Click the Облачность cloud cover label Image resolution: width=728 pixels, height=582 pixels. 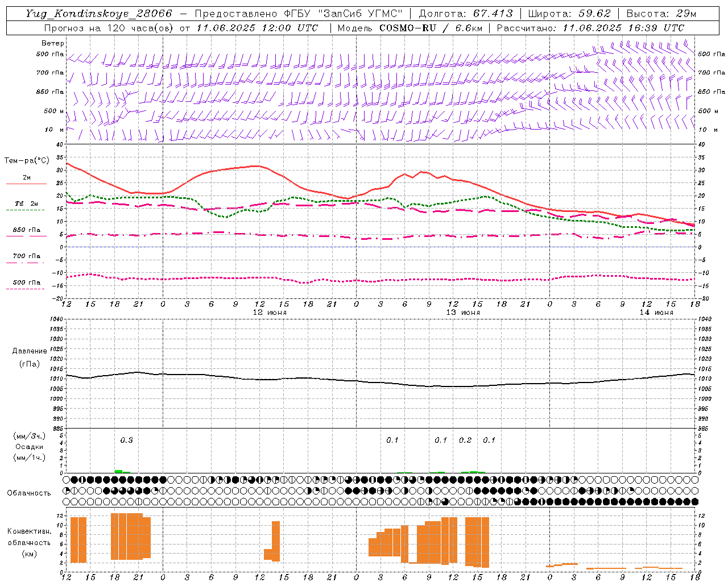tap(29, 493)
